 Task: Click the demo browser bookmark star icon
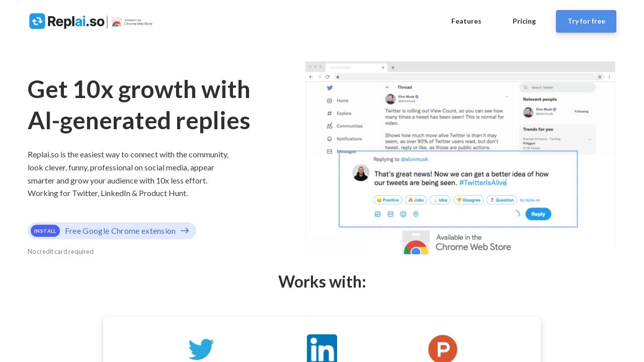tap(600, 77)
